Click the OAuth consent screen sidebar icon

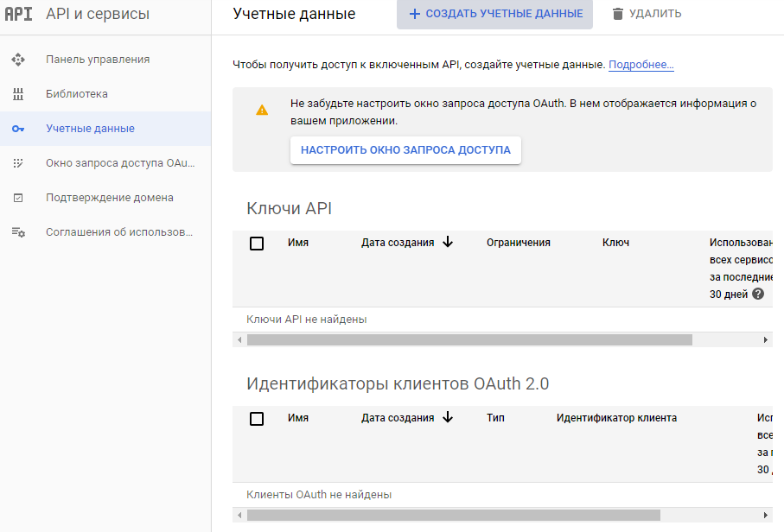18,163
